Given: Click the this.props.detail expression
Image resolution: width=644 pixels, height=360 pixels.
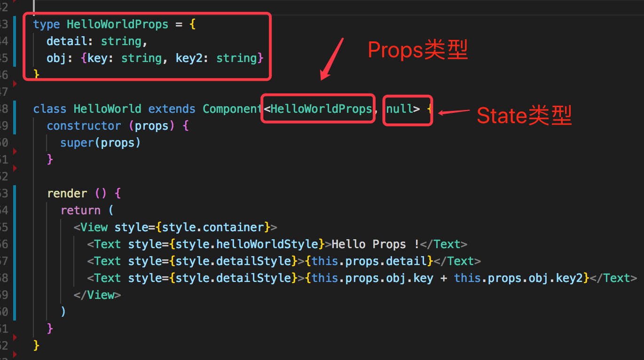Looking at the screenshot, I should [x=371, y=261].
